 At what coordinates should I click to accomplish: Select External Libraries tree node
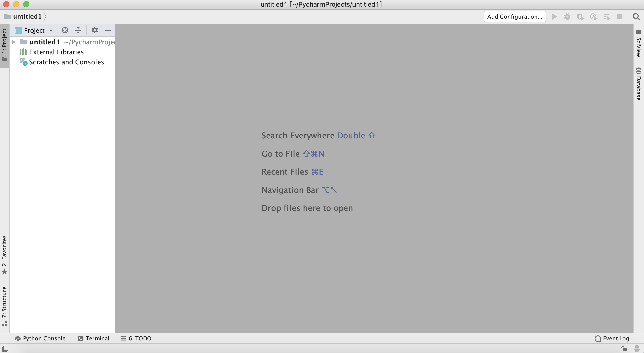click(x=56, y=52)
